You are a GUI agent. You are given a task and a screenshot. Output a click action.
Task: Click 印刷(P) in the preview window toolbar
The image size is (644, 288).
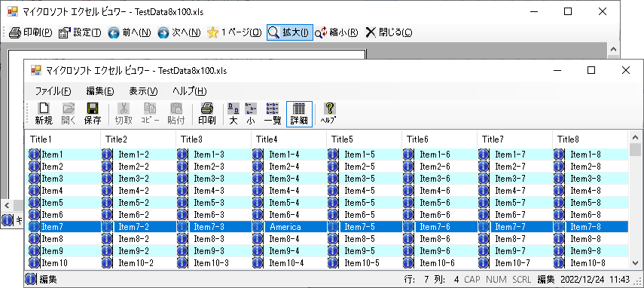pos(31,32)
